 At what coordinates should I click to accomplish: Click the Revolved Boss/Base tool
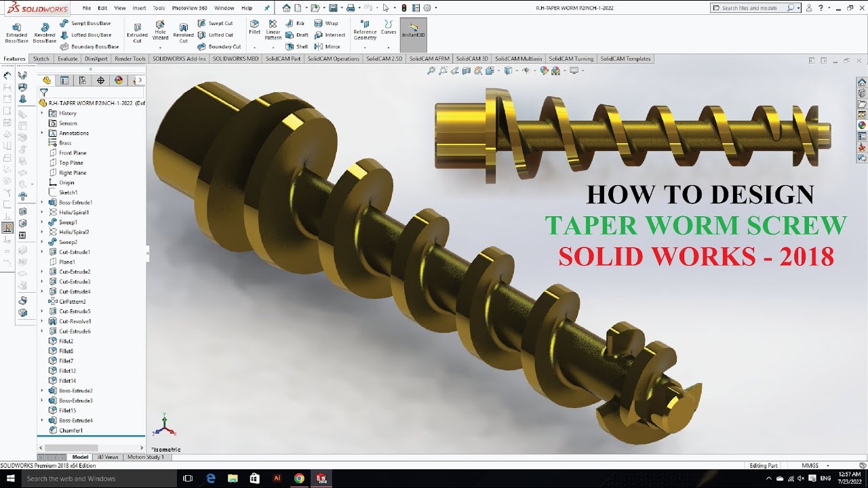click(x=45, y=33)
